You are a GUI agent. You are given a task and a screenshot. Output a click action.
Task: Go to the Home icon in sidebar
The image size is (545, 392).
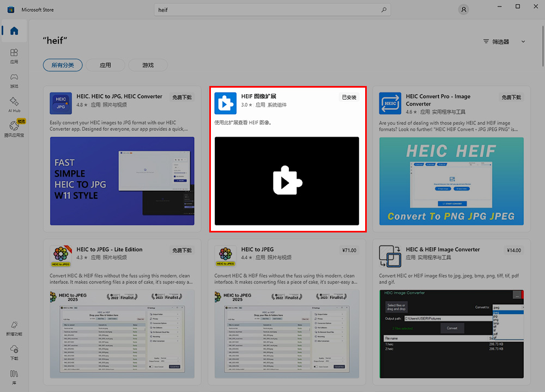(14, 31)
